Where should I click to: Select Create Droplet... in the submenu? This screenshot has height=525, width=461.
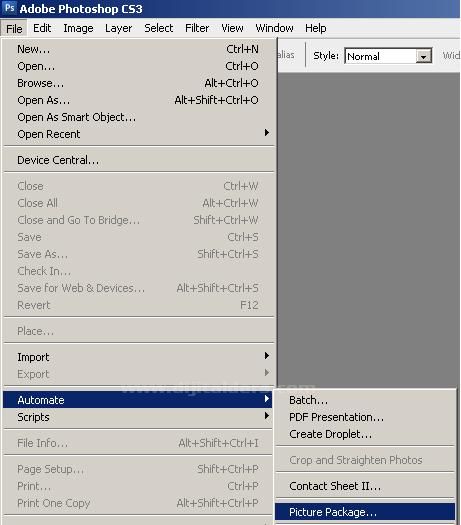[x=365, y=434]
